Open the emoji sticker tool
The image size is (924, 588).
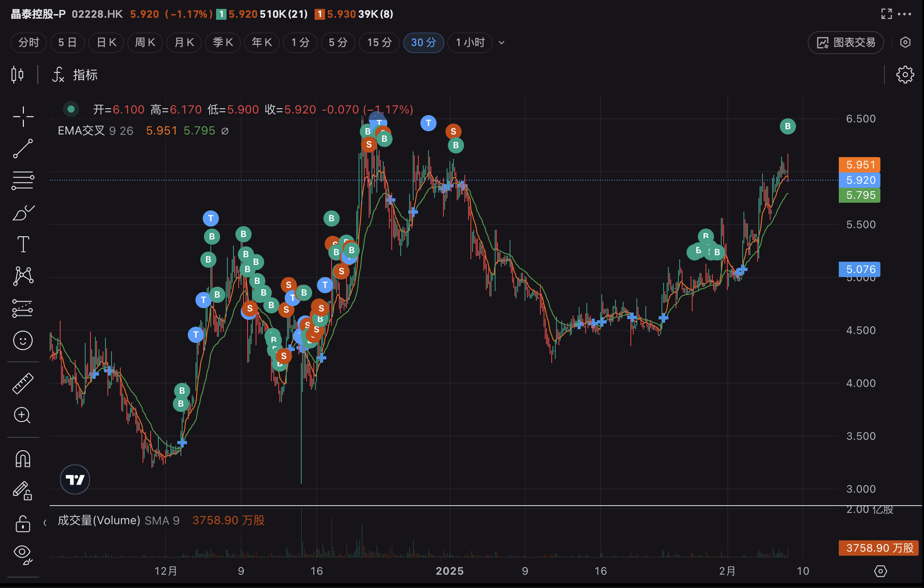(x=23, y=340)
